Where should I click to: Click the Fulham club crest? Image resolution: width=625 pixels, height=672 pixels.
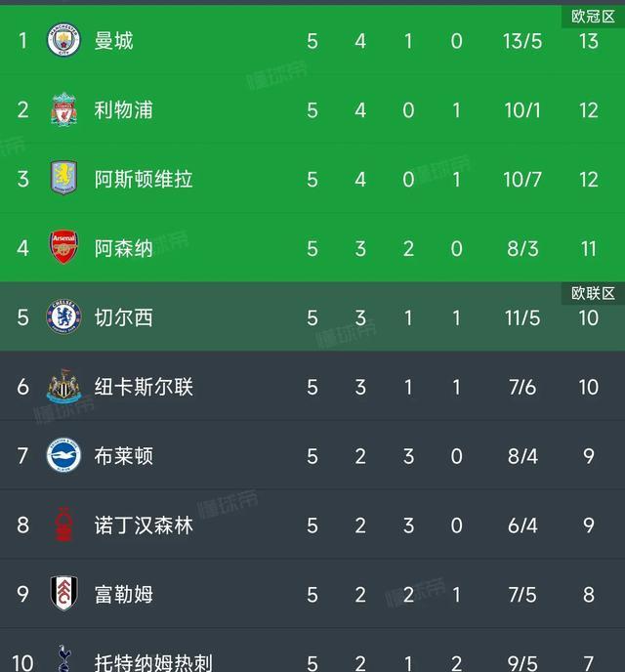[x=64, y=594]
